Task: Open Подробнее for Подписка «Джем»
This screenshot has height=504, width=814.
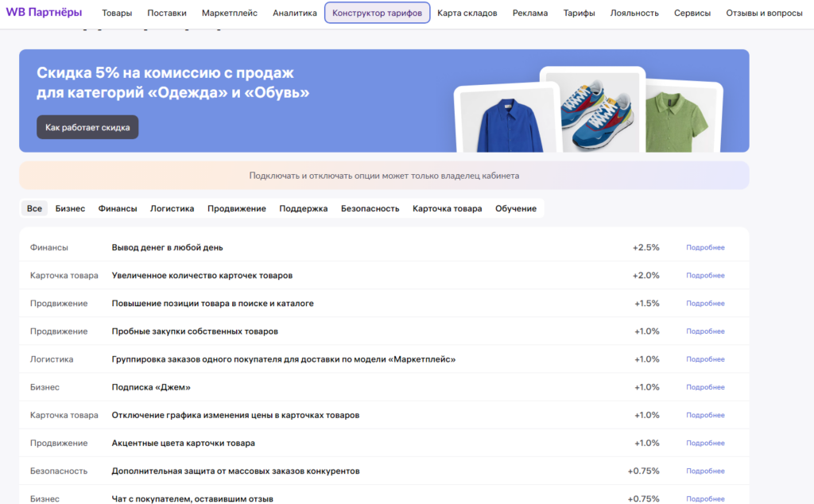Action: (705, 386)
